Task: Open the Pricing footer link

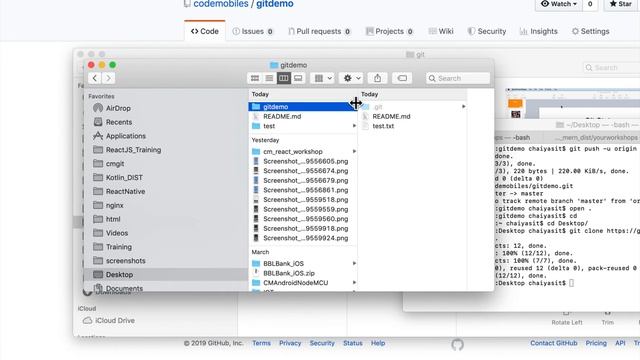Action: click(x=596, y=343)
